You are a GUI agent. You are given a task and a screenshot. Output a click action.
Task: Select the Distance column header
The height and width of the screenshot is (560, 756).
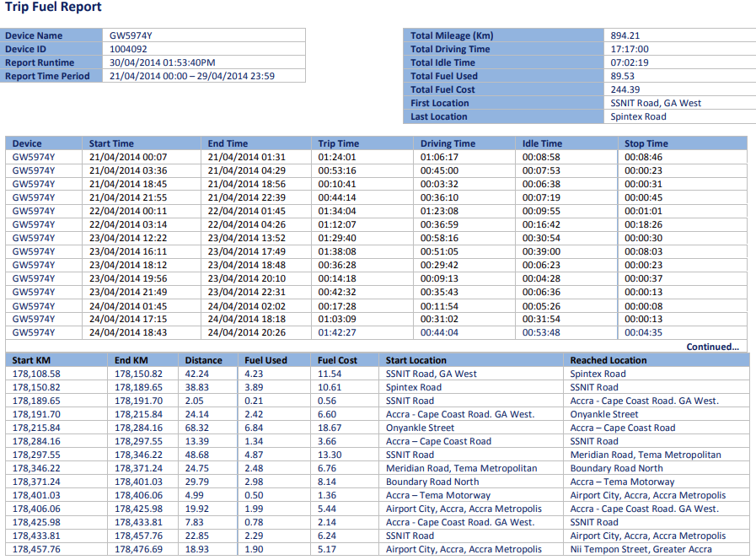pyautogui.click(x=202, y=360)
